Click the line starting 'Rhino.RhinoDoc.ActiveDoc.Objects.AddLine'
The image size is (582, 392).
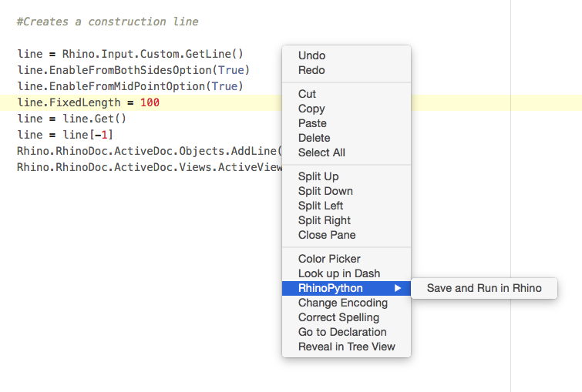click(150, 151)
